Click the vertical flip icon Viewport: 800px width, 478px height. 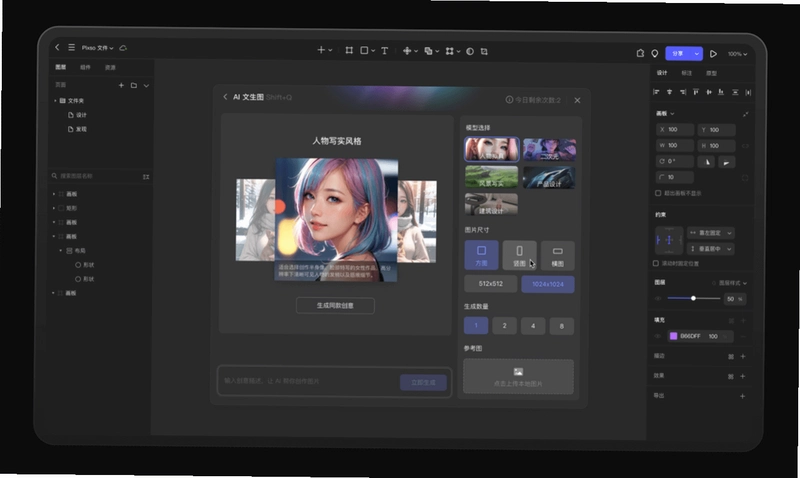[727, 162]
